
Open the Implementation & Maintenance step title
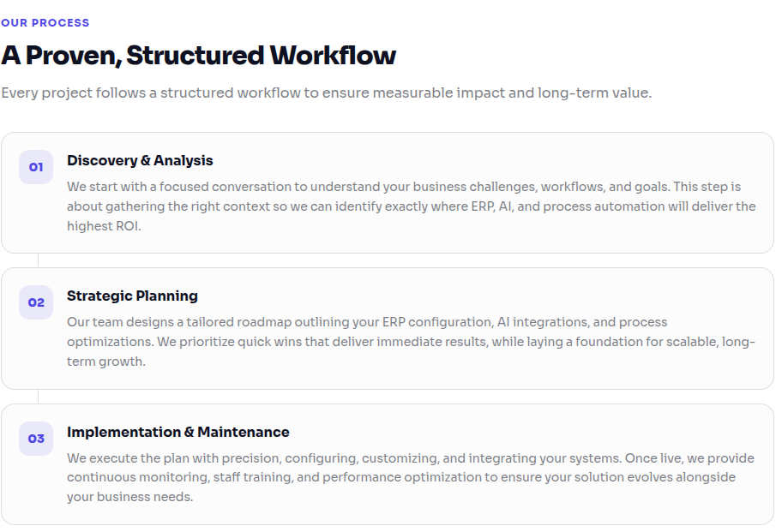[x=178, y=432]
